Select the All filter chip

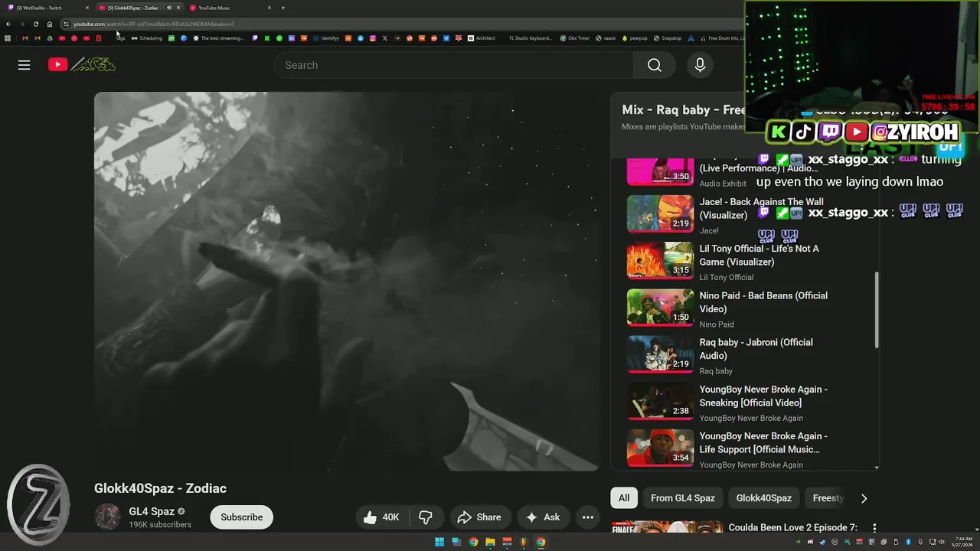624,498
